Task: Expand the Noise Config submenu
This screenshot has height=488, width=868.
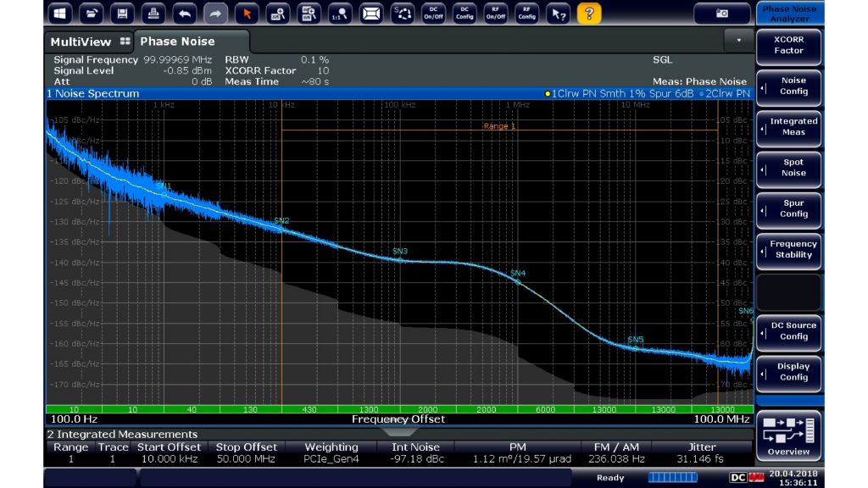Action: (788, 86)
